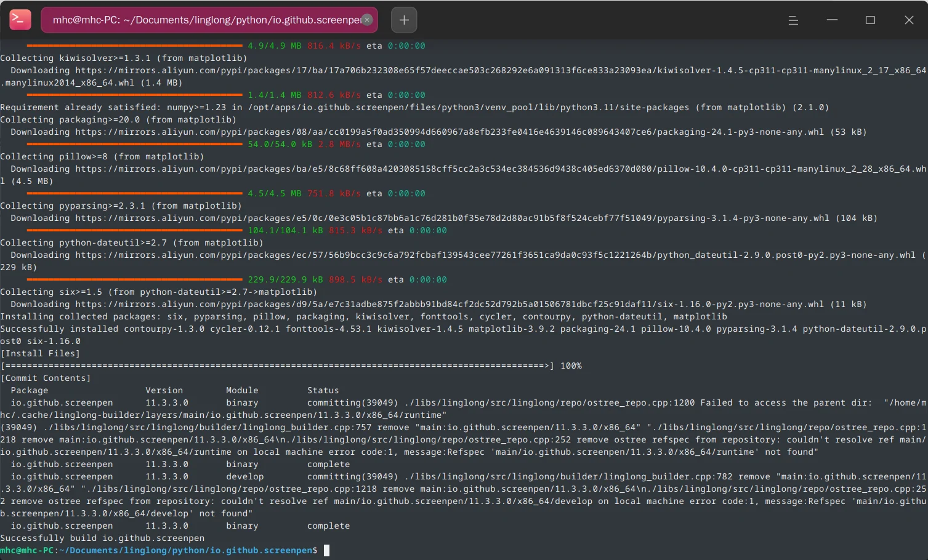Viewport: 928px width, 560px height.
Task: Click the '[Commit Contents]' heading
Action: (x=46, y=378)
